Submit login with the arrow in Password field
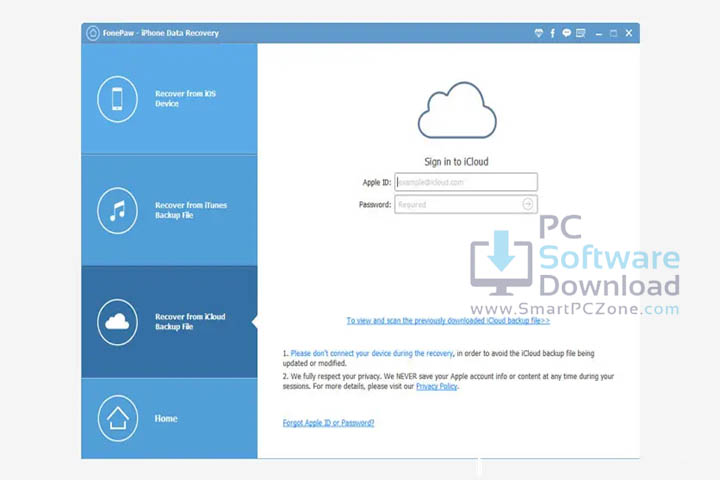This screenshot has height=480, width=720. [528, 204]
